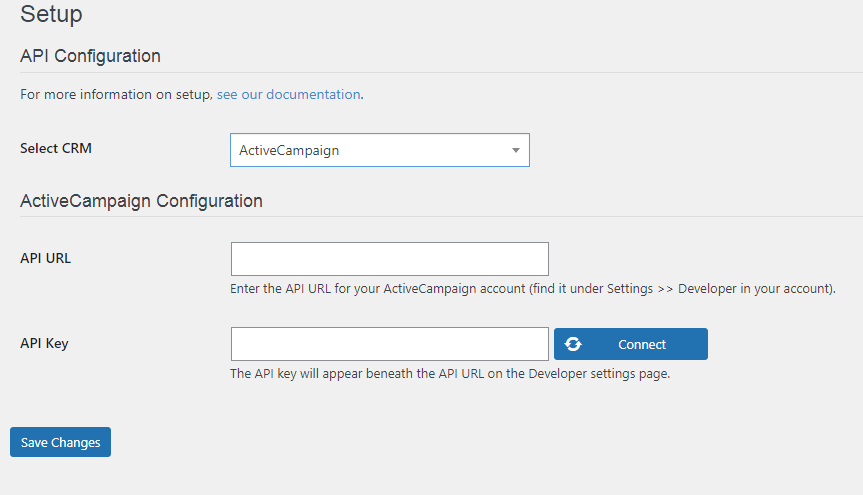Click the 'API URL' label
The height and width of the screenshot is (495, 863).
coord(46,258)
